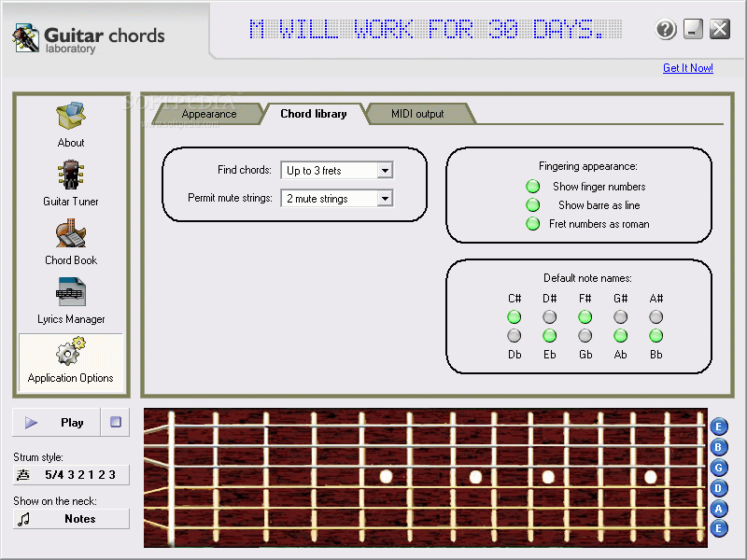Click the high E string button
The width and height of the screenshot is (747, 560).
719,427
